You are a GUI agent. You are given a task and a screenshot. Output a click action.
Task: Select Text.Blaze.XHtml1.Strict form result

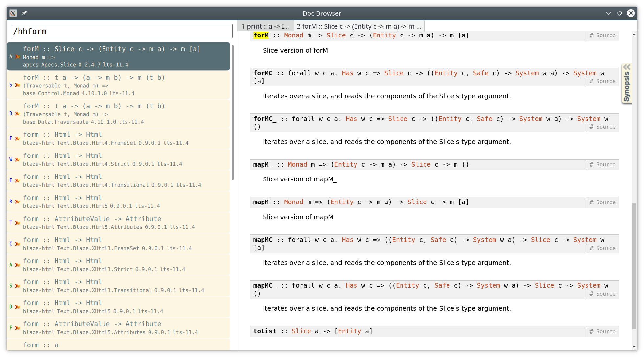point(118,265)
